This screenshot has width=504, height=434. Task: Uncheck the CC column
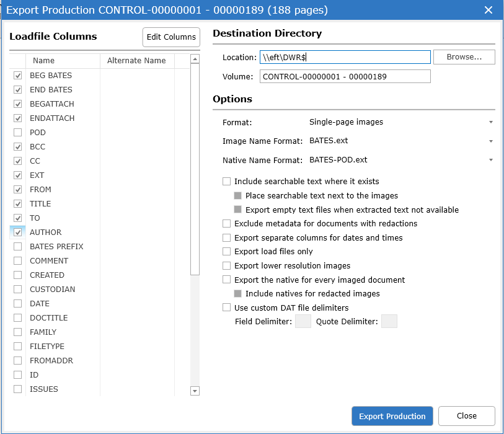(x=18, y=161)
